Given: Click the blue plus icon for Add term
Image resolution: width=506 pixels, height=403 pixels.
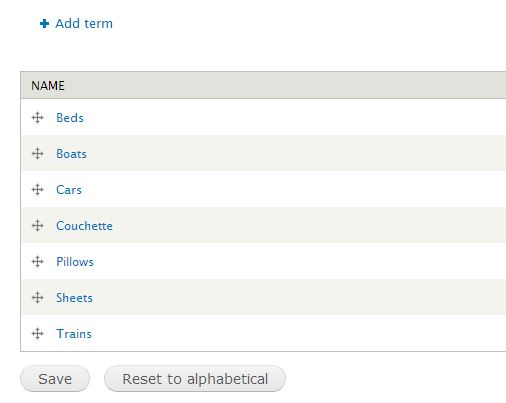Looking at the screenshot, I should 44,24.
